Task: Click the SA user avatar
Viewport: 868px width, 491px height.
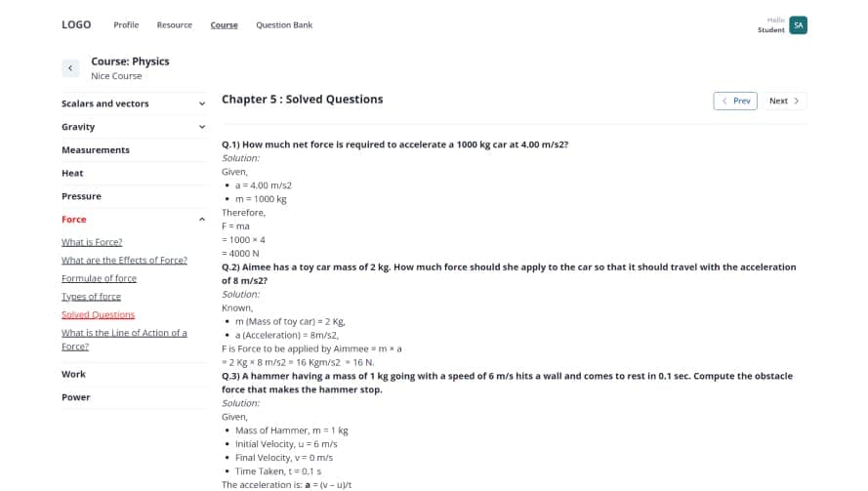Action: coord(798,25)
